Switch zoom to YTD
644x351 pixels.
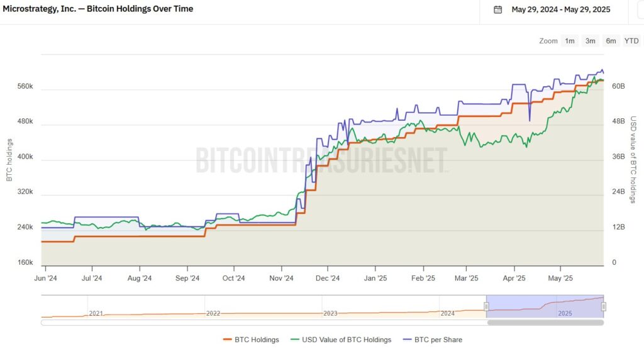[631, 41]
